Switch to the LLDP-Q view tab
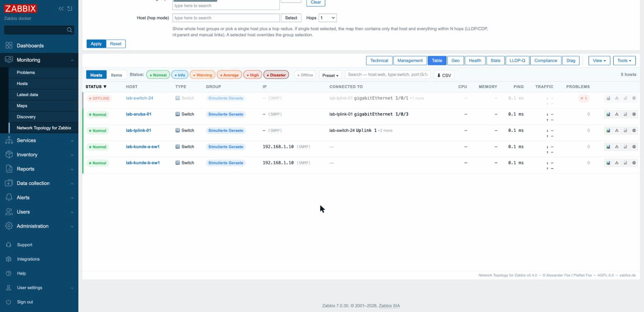The width and height of the screenshot is (644, 312). pos(517,61)
